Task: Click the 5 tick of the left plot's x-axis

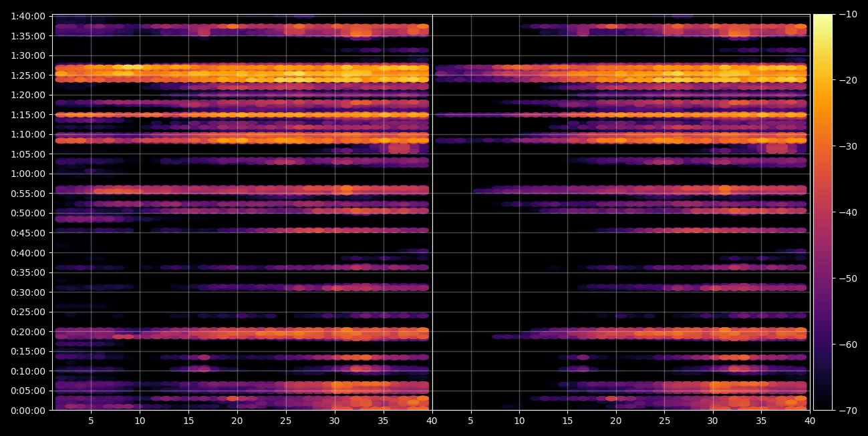Action: (x=91, y=421)
